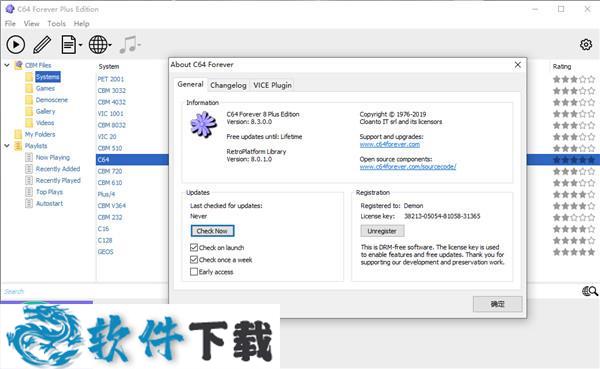600x369 pixels.
Task: Click the Videos folder icon
Action: pos(29,123)
